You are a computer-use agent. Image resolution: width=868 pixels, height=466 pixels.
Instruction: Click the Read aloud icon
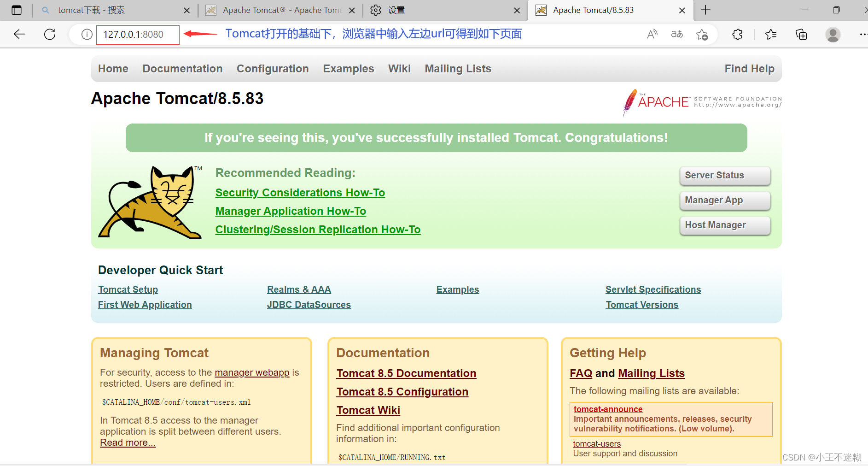[652, 34]
